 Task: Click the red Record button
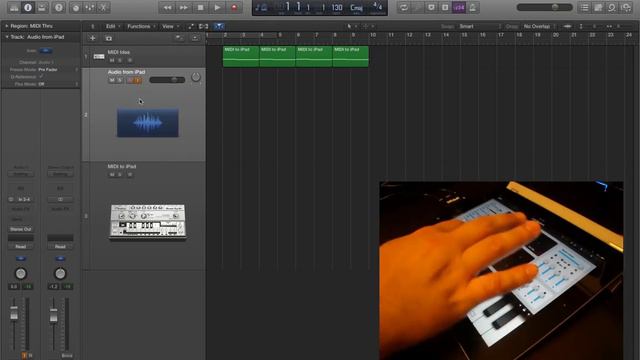coord(234,7)
